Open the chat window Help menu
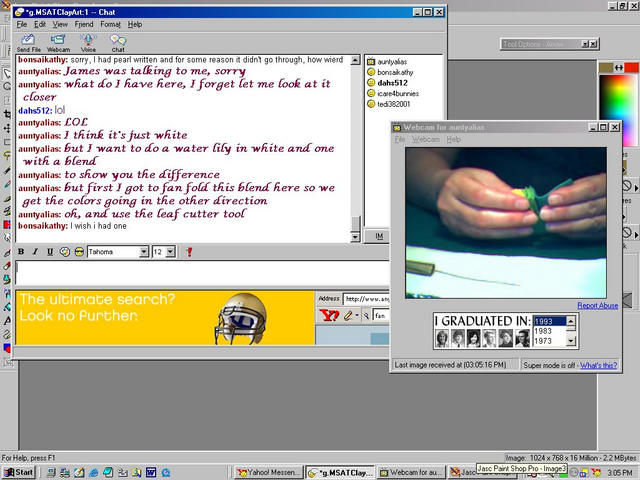Screen dimensions: 640x480 click(135, 24)
